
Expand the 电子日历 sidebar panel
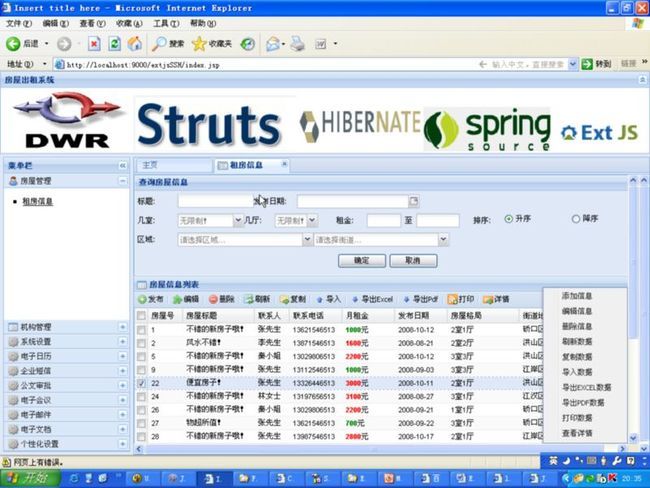[x=123, y=356]
